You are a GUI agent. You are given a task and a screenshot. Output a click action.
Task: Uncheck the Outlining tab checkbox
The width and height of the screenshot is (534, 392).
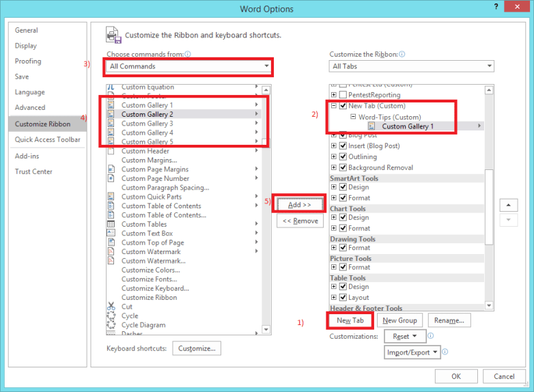343,156
